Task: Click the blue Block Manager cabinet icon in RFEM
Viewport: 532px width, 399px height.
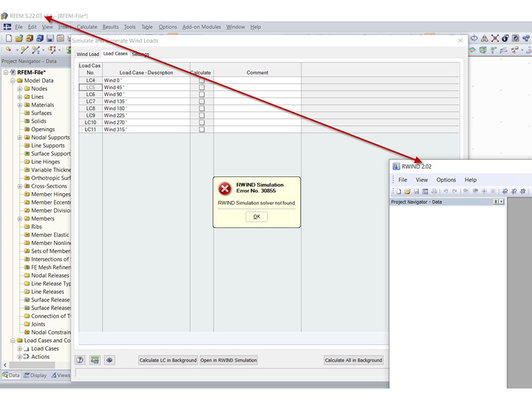Action: coord(40,38)
